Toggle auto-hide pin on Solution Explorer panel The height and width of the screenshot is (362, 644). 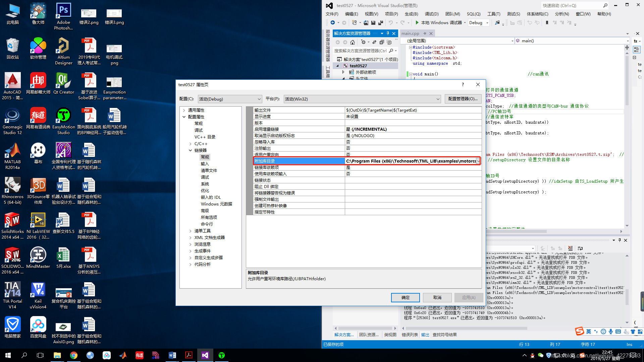click(x=388, y=33)
